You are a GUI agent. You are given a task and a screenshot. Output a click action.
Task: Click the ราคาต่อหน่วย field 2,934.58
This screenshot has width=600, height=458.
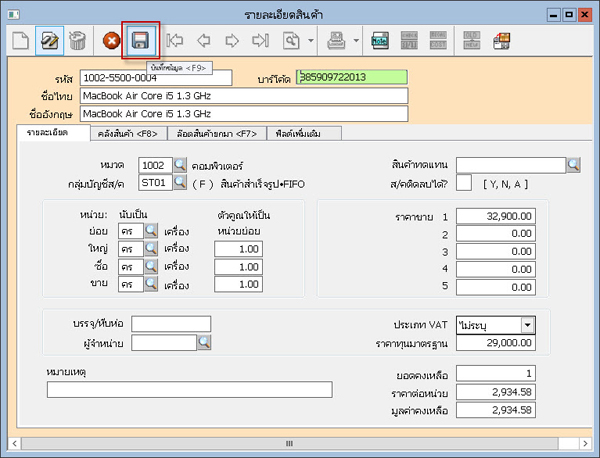pyautogui.click(x=496, y=392)
